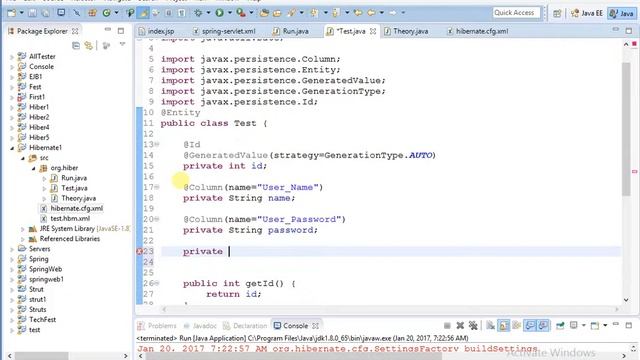The image size is (640, 360).
Task: Select the Servers folder
Action: pyautogui.click(x=39, y=249)
